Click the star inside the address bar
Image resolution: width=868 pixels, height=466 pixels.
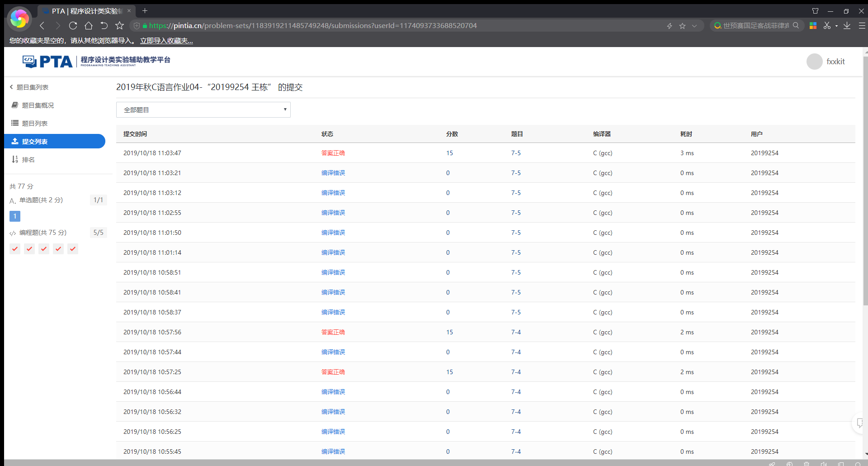[682, 26]
